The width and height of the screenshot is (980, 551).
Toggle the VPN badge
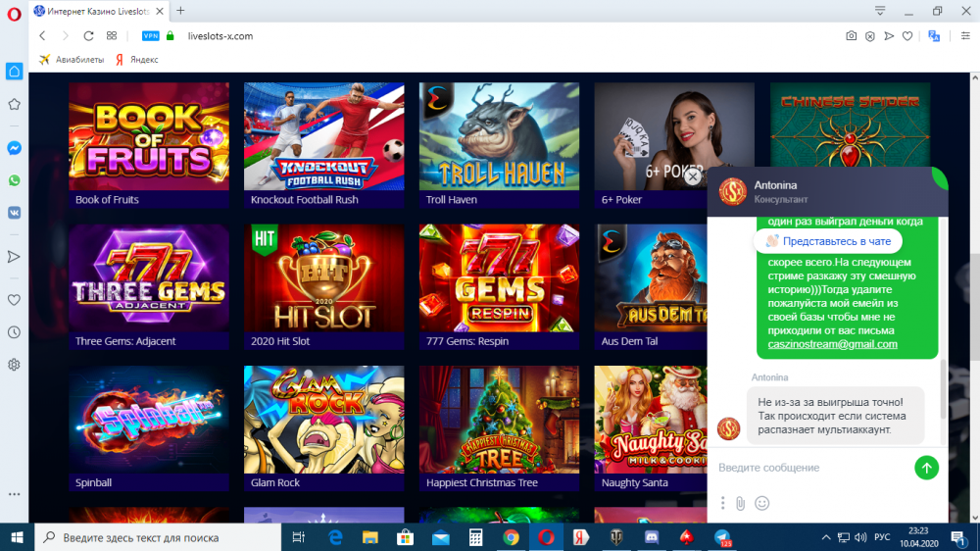pyautogui.click(x=151, y=35)
